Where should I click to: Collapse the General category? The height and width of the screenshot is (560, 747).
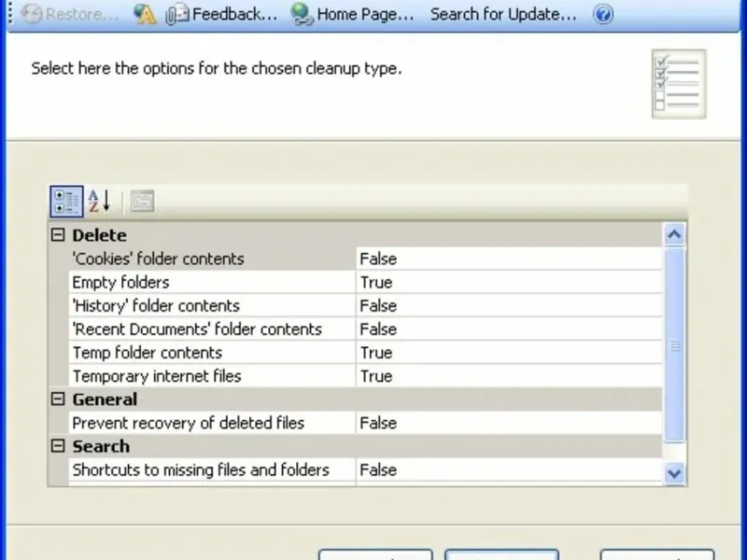tap(58, 399)
